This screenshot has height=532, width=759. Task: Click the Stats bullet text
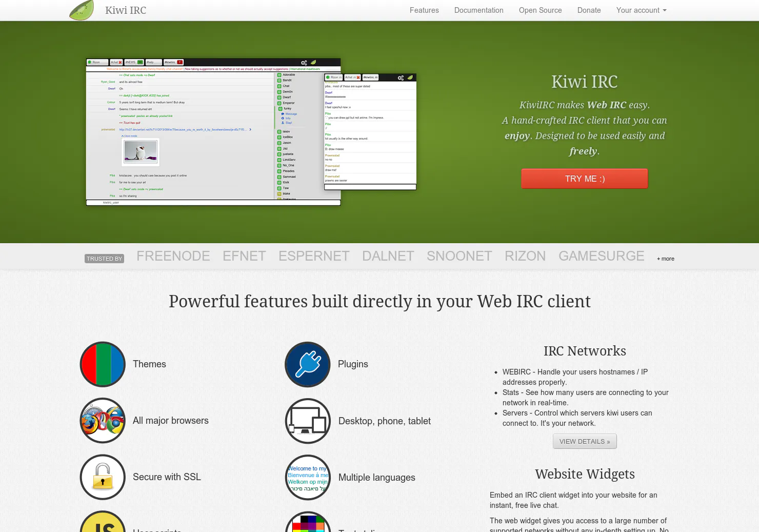pyautogui.click(x=586, y=398)
